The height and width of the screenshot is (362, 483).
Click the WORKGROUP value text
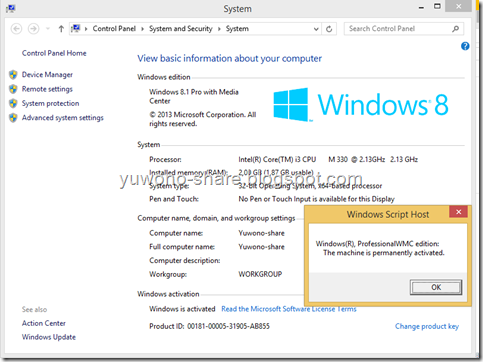(260, 274)
